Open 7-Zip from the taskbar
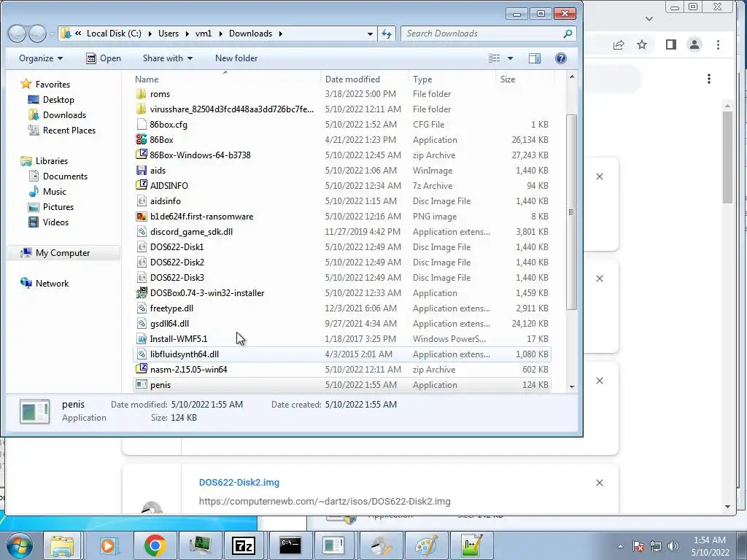 tap(244, 545)
